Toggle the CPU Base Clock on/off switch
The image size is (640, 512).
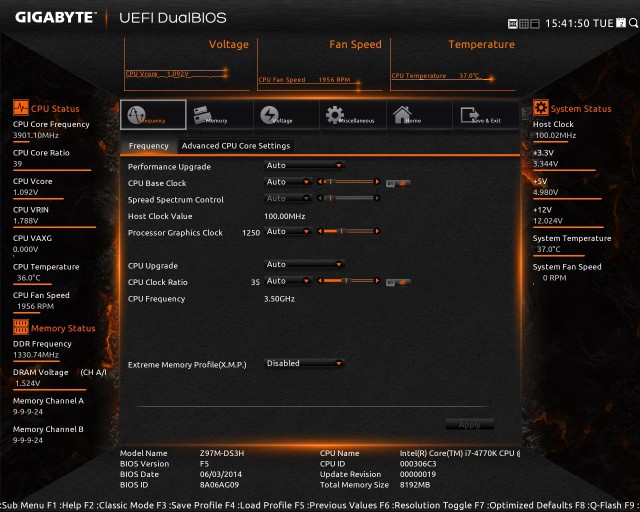tap(398, 183)
